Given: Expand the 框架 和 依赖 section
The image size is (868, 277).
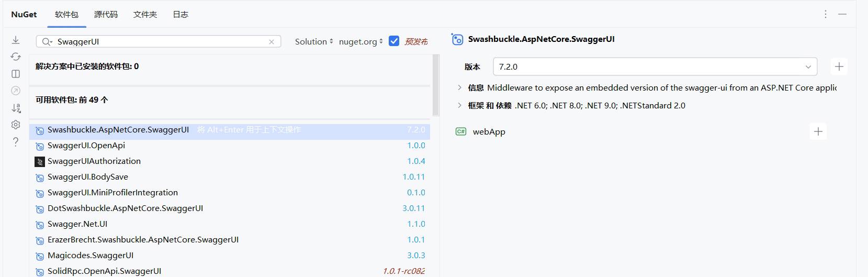Looking at the screenshot, I should (460, 105).
